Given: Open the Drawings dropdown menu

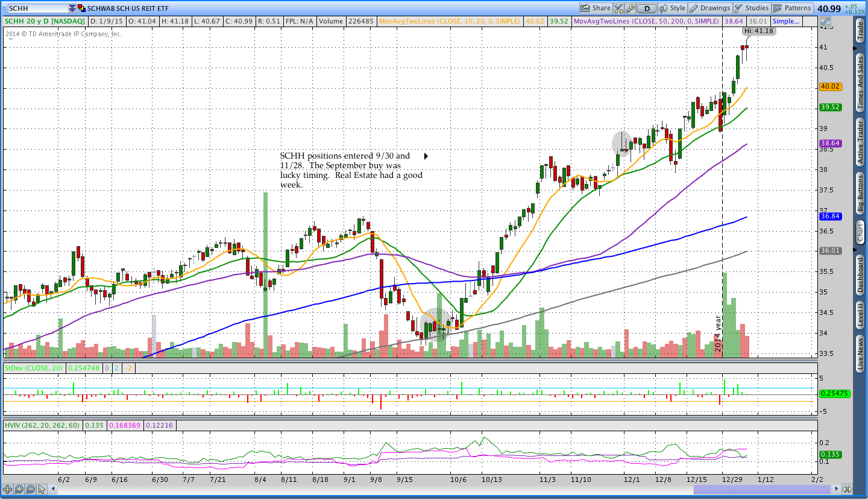Looking at the screenshot, I should (x=709, y=8).
